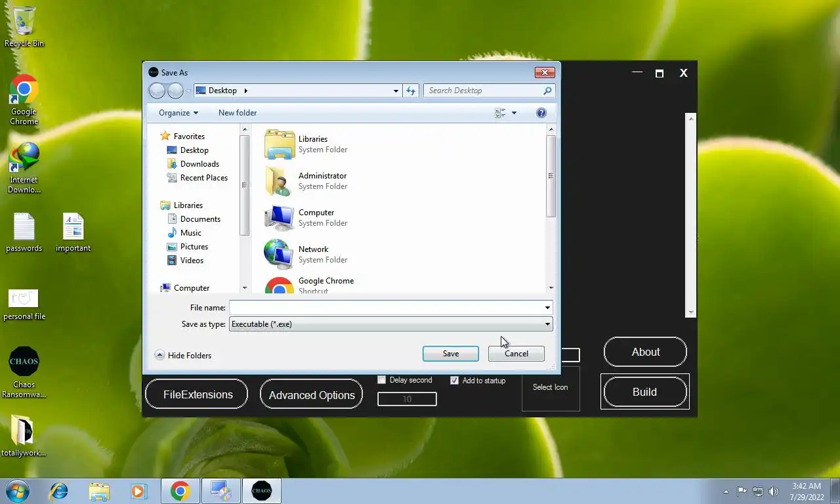
Task: Open Advanced Options in Chaos builder
Action: click(312, 394)
